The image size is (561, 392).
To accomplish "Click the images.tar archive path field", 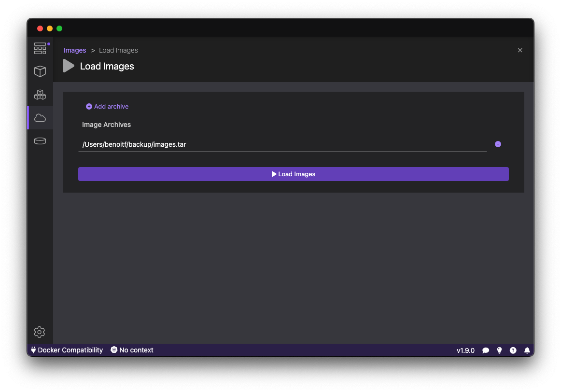I will tap(282, 144).
